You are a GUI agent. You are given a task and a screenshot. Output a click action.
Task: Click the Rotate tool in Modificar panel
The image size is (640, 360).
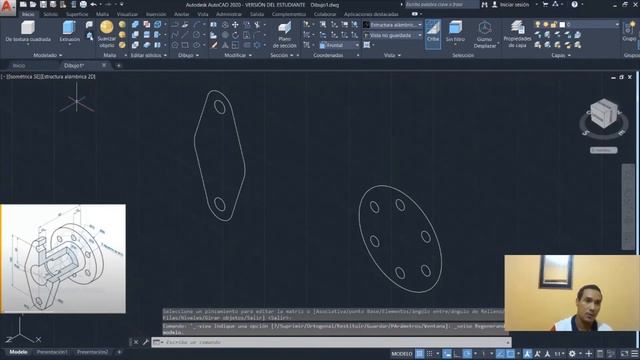(x=235, y=35)
